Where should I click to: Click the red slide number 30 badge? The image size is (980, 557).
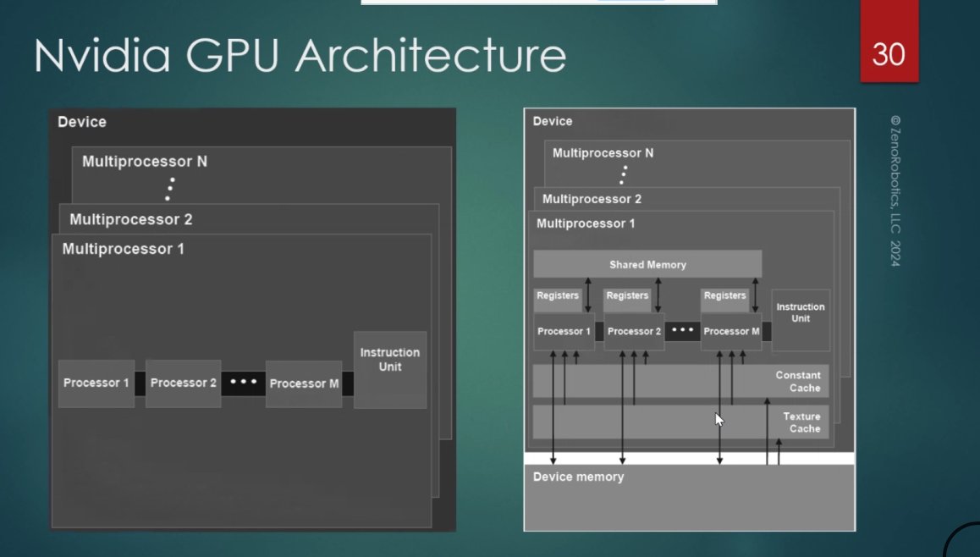coord(889,54)
